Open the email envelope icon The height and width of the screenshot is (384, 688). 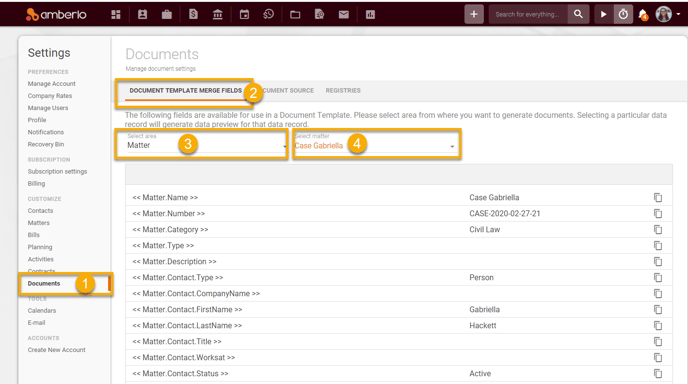point(344,14)
